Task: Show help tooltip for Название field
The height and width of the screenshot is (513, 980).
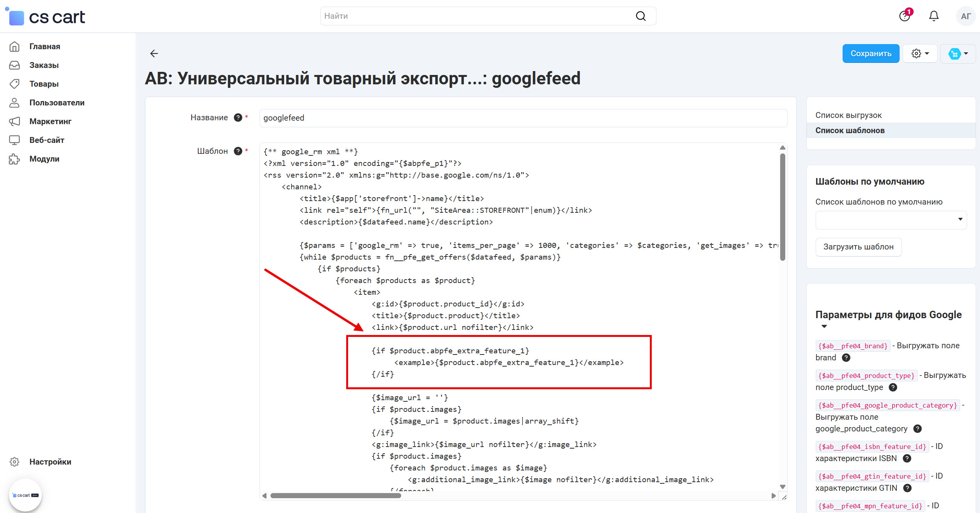Action: pyautogui.click(x=238, y=118)
